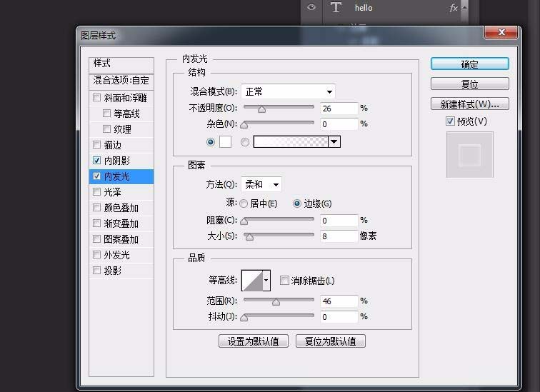540x392 pixels.
Task: Enable the 斜面和浮雕 checkbox
Action: point(96,97)
